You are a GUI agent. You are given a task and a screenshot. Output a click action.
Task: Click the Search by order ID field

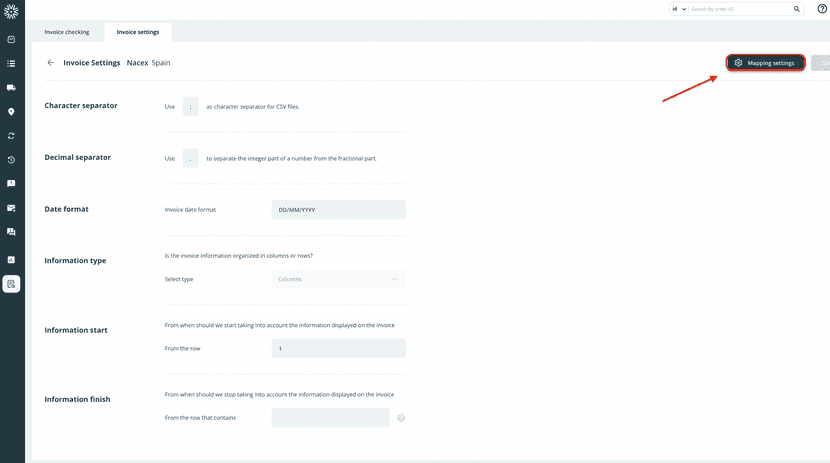click(740, 9)
